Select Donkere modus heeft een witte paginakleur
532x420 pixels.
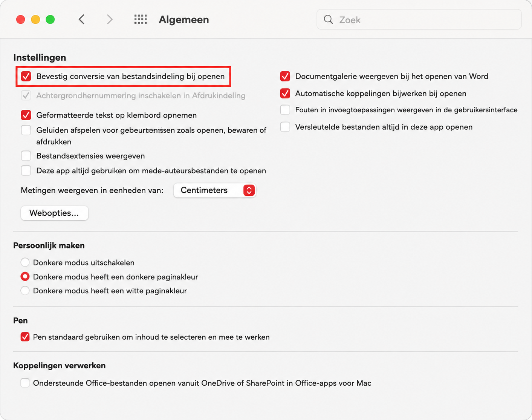25,291
